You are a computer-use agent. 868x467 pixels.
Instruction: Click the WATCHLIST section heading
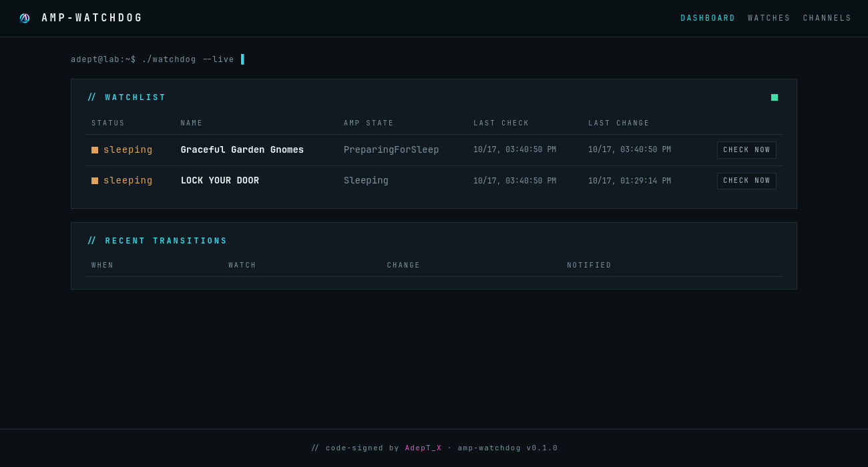tap(127, 97)
